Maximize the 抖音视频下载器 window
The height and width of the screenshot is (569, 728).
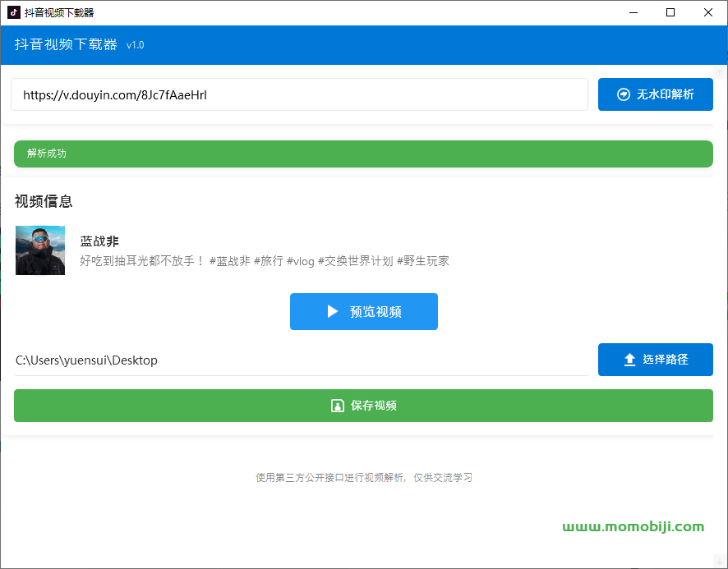[x=670, y=12]
